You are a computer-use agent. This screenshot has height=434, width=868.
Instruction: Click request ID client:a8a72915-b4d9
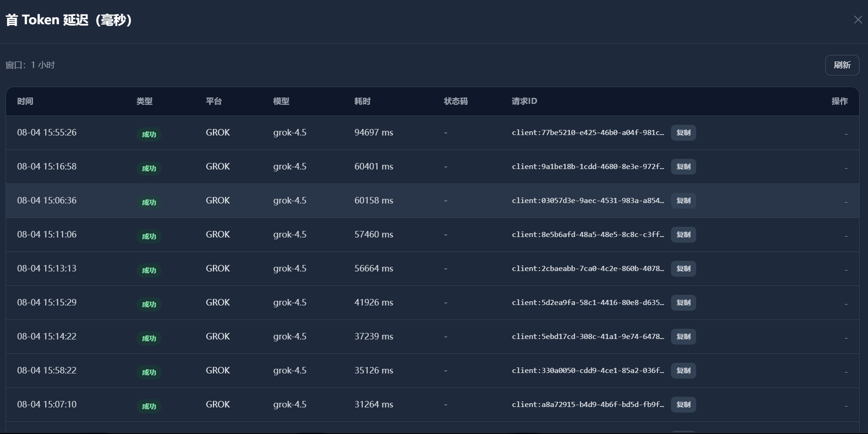(x=588, y=405)
